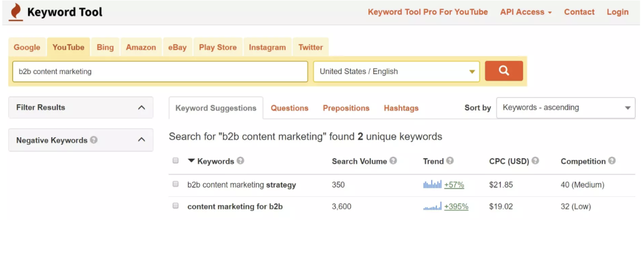Viewport: 644px width, 256px height.
Task: Click the Login link
Action: click(618, 12)
